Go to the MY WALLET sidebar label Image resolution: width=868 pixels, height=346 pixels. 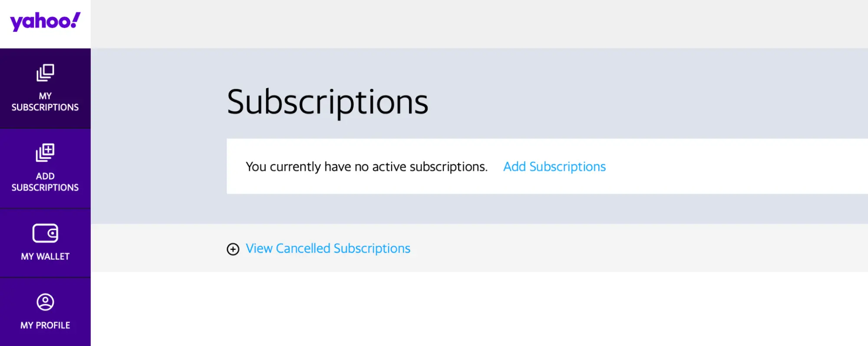45,256
